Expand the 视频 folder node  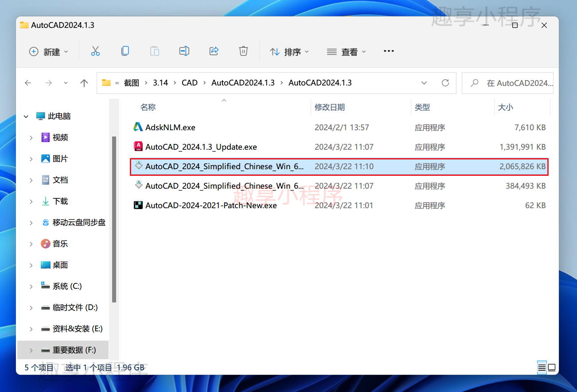point(31,138)
